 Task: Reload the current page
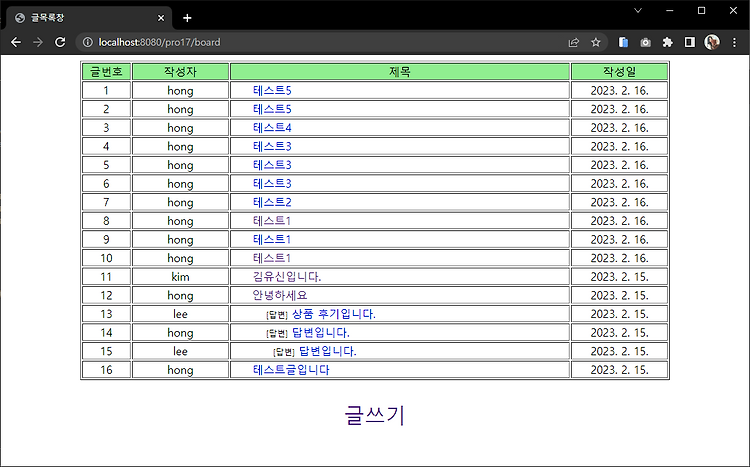coord(60,43)
